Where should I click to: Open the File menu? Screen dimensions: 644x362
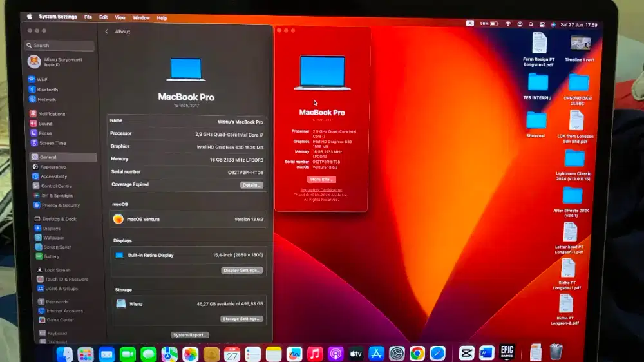pyautogui.click(x=88, y=17)
